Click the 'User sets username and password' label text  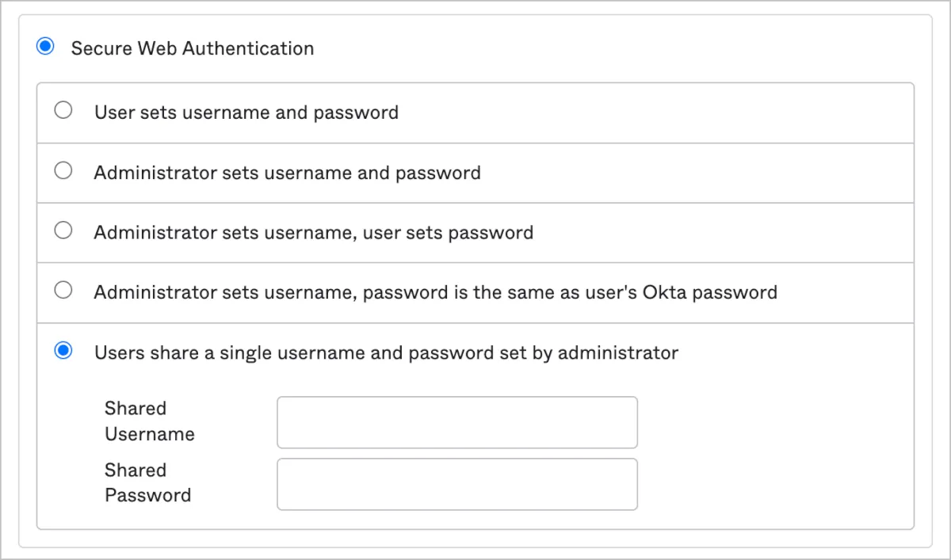click(x=246, y=112)
